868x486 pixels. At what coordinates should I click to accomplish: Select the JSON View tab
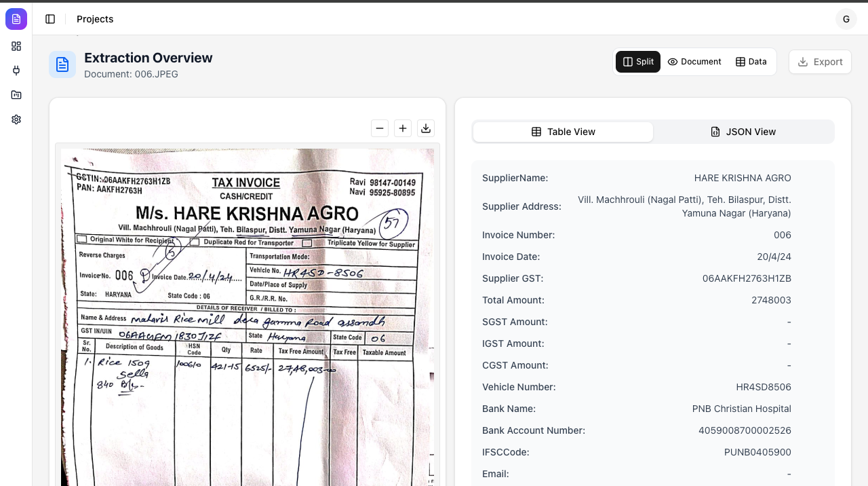[743, 132]
